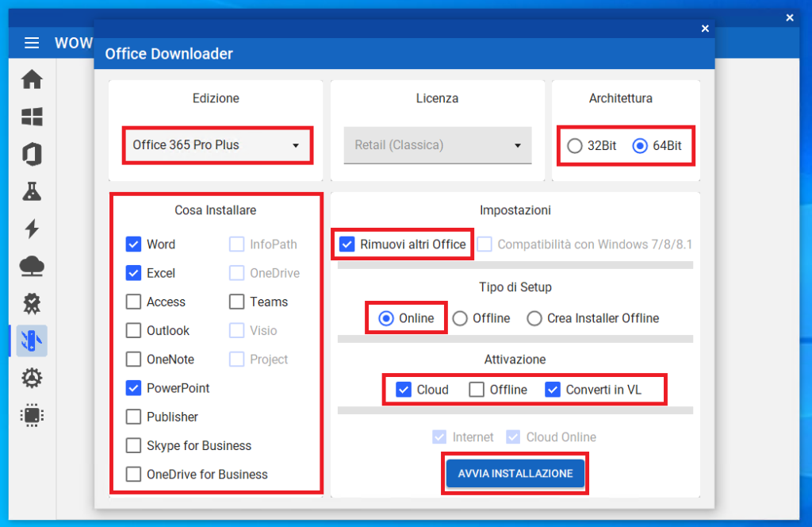Toggle the Rimuovi altri Office checkbox

[347, 244]
